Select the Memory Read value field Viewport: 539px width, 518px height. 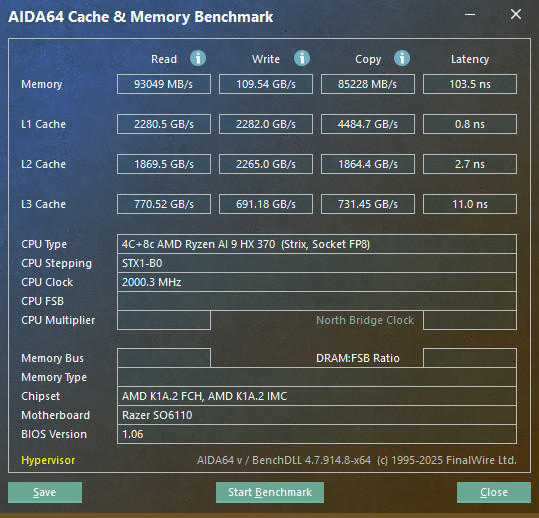pos(164,84)
